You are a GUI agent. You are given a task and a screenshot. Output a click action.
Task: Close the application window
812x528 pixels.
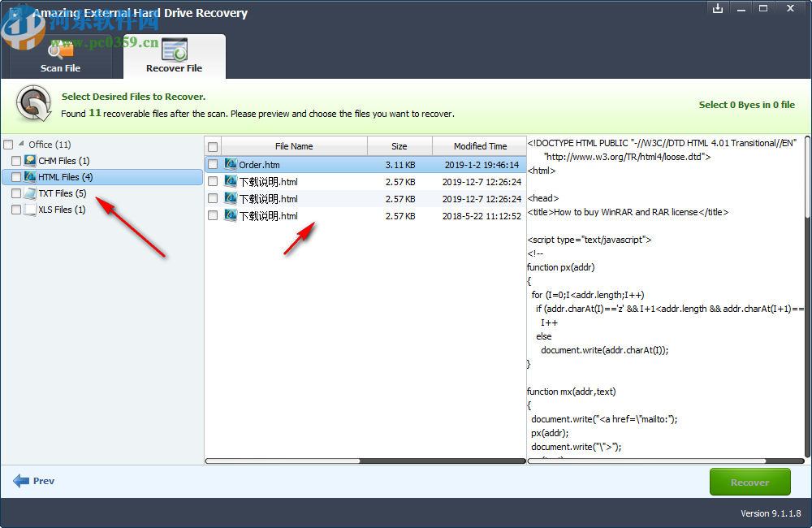[x=790, y=8]
